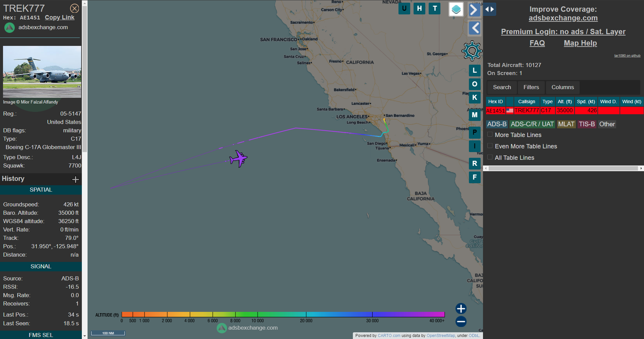Toggle the ADS-C/R / UAT source filter
This screenshot has height=339, width=644.
(x=532, y=124)
